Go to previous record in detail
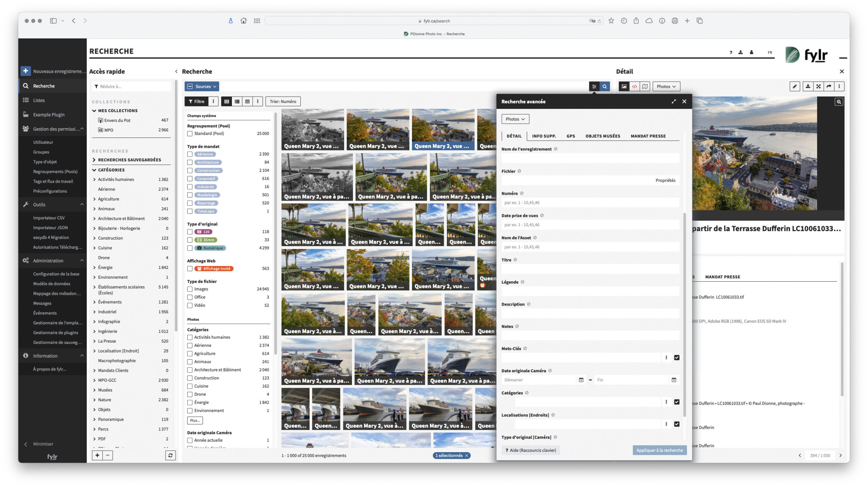Viewport: 868px width, 487px height. 800,455
